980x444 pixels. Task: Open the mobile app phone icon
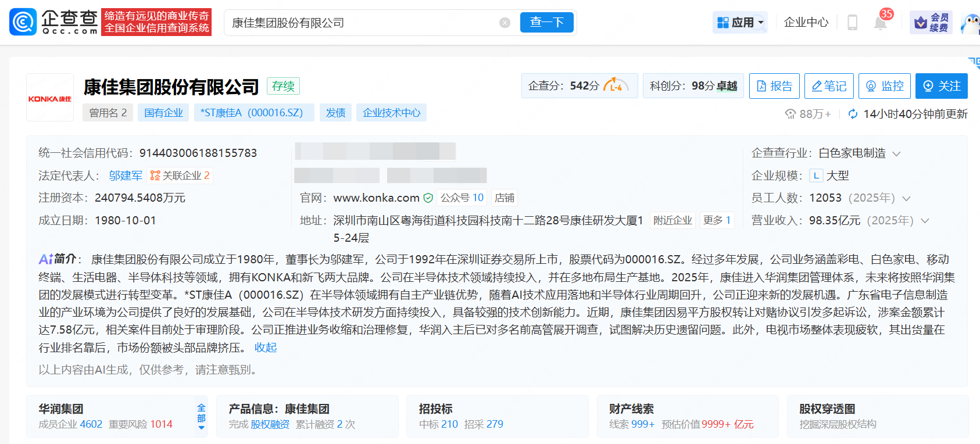(852, 23)
